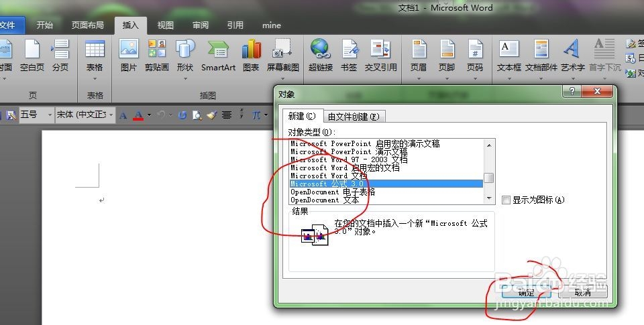Check the 显示为图标 checkbox
The width and height of the screenshot is (644, 325).
point(506,200)
